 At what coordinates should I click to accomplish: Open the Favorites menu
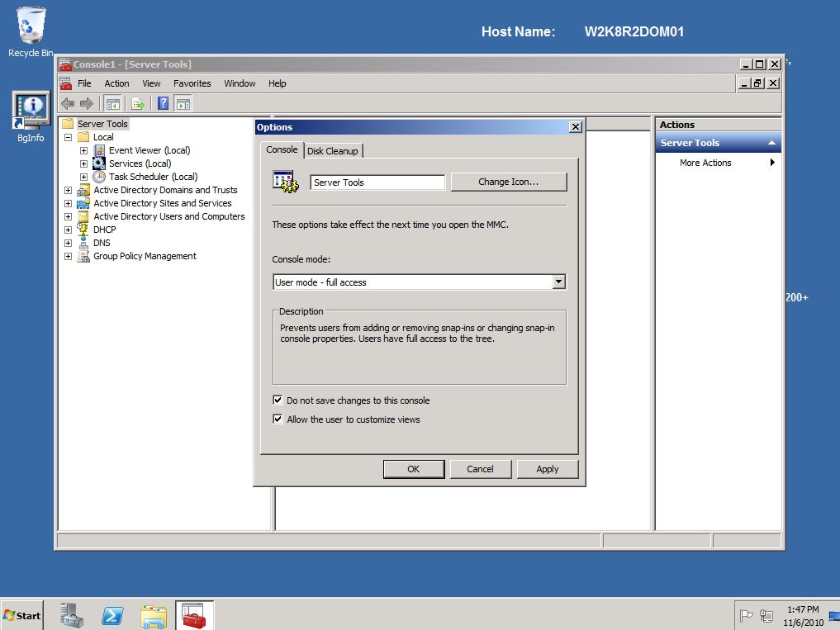[192, 83]
